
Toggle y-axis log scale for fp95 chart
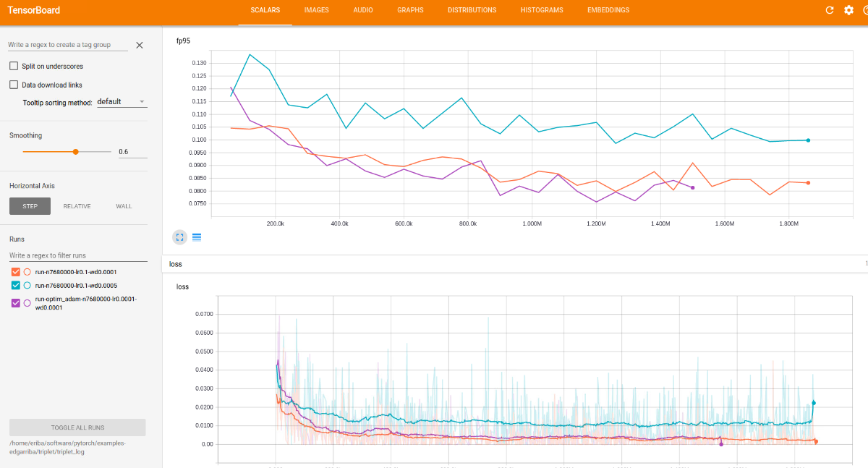pyautogui.click(x=197, y=237)
